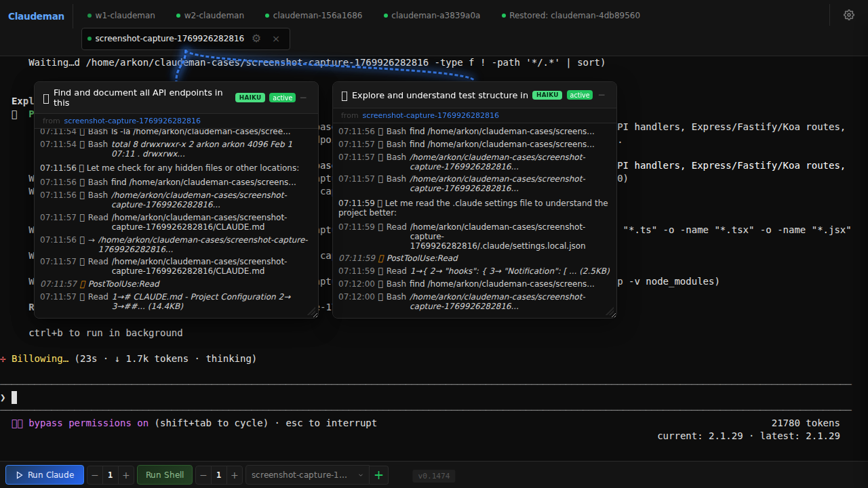The image size is (868, 488).
Task: Increase the Run Claude instance count
Action: tap(125, 475)
